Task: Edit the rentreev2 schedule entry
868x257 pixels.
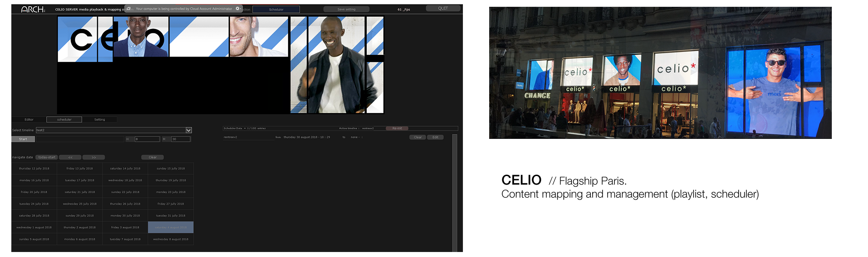Action: (x=435, y=137)
